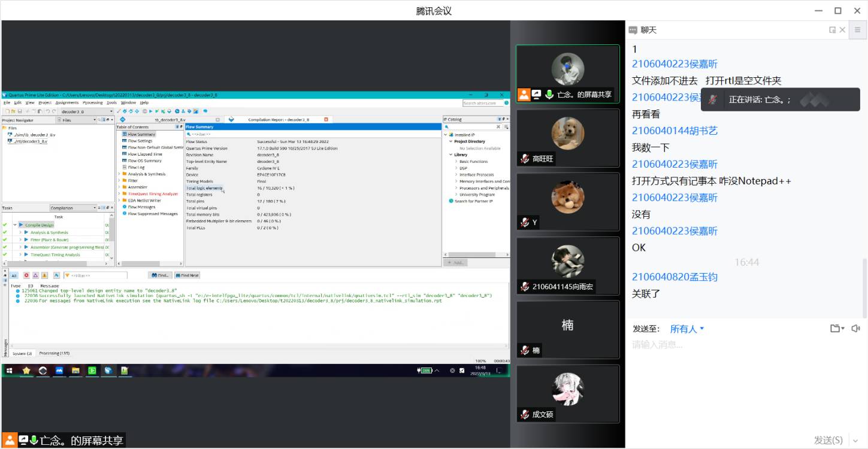Click muted mic icon on 楠's tile
Screen dimensions: 868x449
pyautogui.click(x=525, y=351)
